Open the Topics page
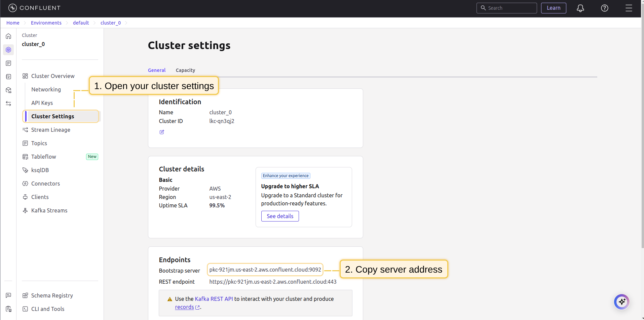 click(x=39, y=143)
